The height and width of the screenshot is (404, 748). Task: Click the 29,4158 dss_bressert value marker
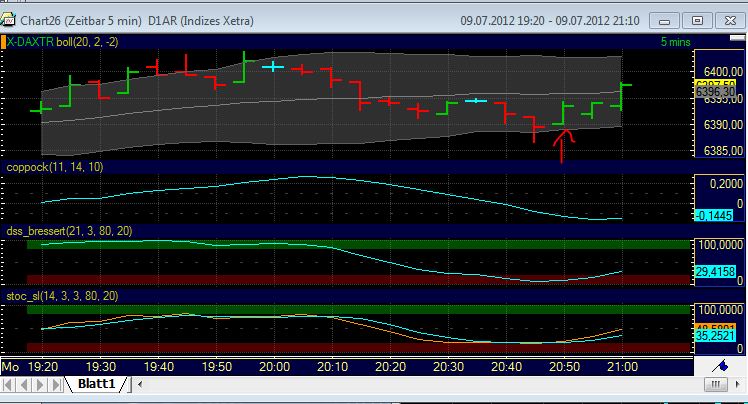click(x=716, y=272)
